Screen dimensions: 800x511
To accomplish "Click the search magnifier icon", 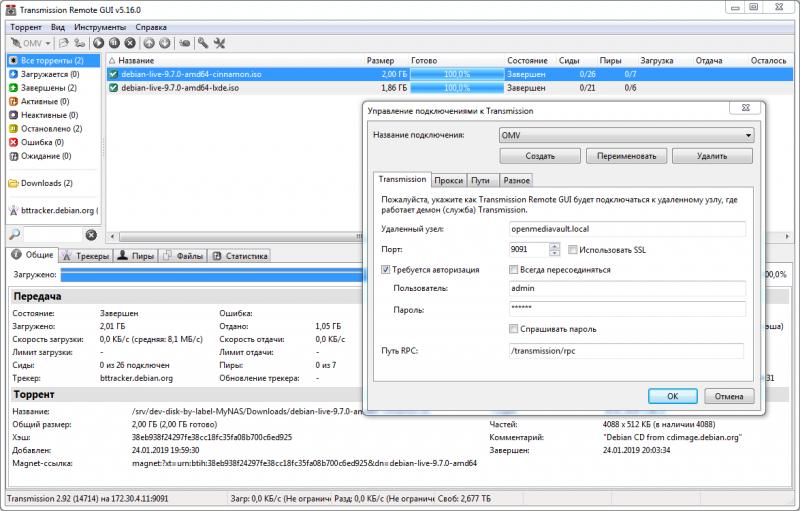I will 14,235.
